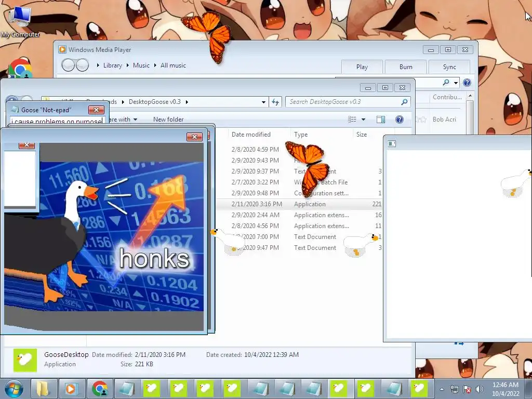Click Library in Media Player breadcrumb
This screenshot has width=532, height=399.
click(113, 65)
